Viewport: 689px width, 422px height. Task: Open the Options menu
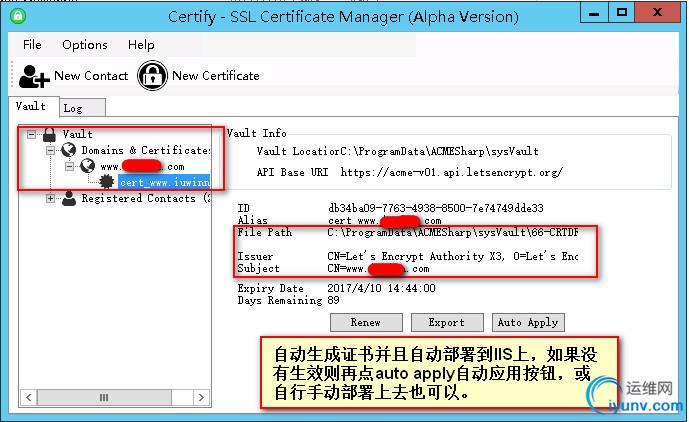[x=85, y=44]
